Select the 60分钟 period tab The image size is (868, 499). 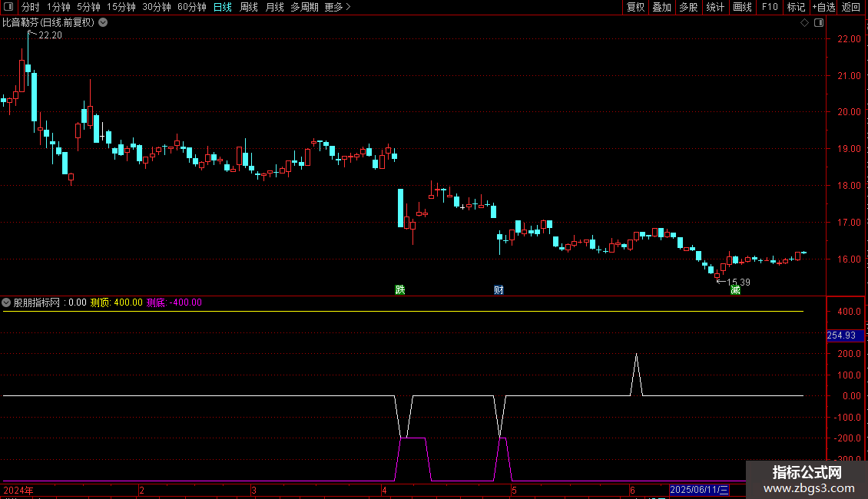[x=191, y=8]
